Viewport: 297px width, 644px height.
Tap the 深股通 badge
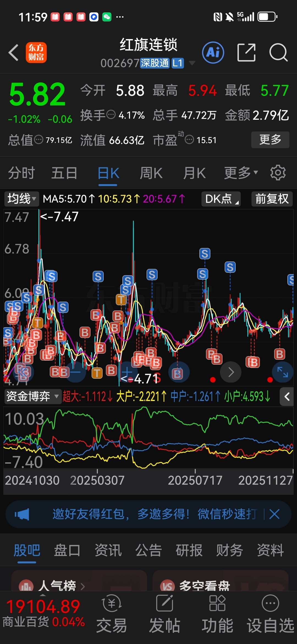click(x=155, y=63)
